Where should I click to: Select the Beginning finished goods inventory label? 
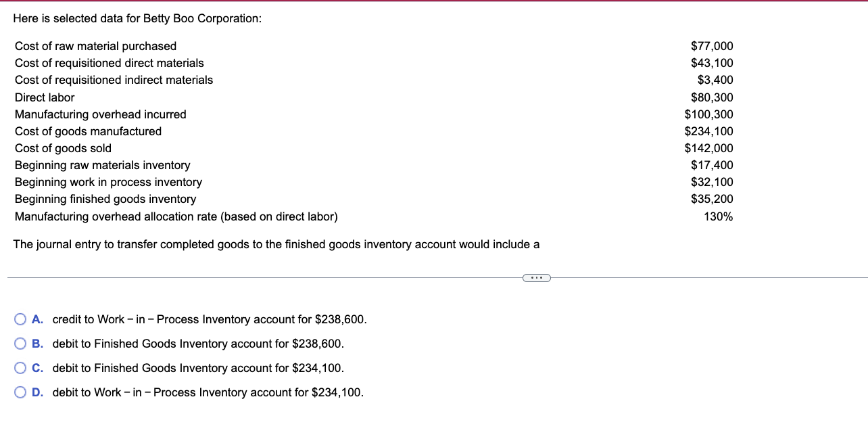coord(105,198)
